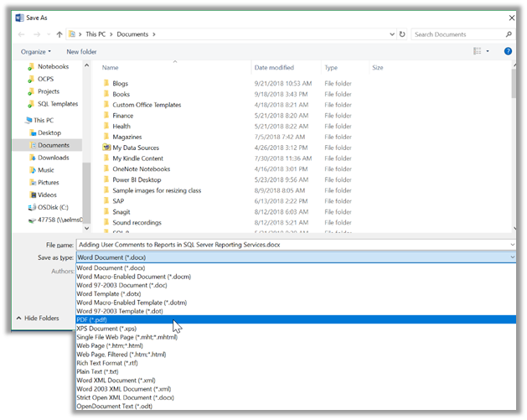Viewport: 527px width, 420px height.
Task: Open the Music folder in navigation pane
Action: click(45, 170)
